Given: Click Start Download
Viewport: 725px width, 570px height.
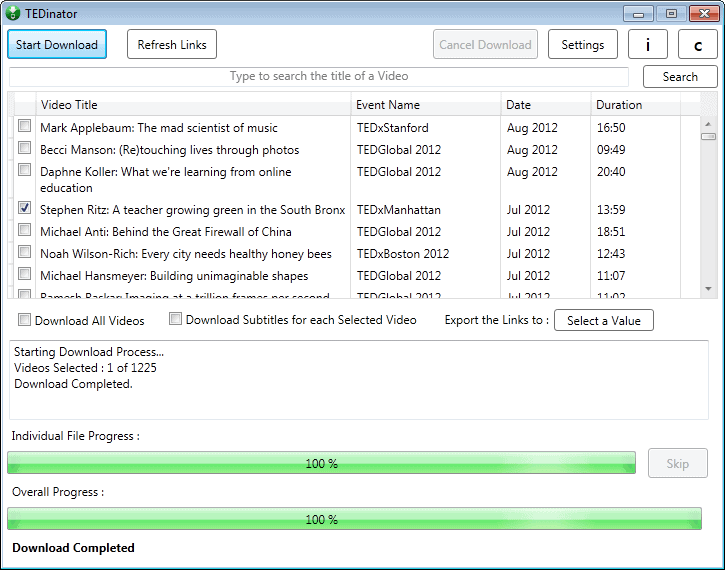Looking at the screenshot, I should (57, 44).
